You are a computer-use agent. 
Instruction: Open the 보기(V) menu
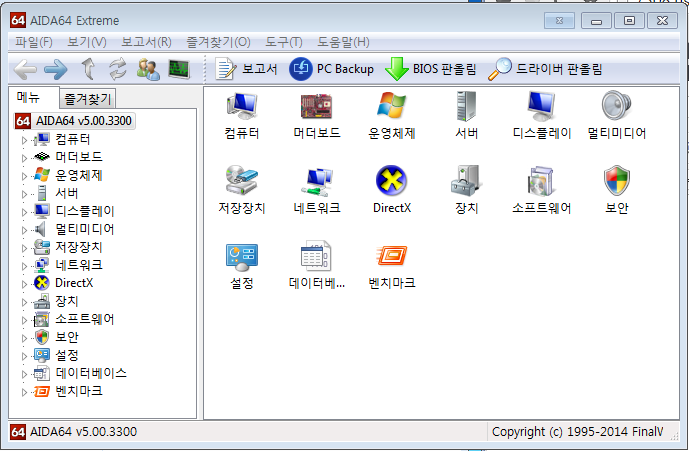[x=87, y=42]
